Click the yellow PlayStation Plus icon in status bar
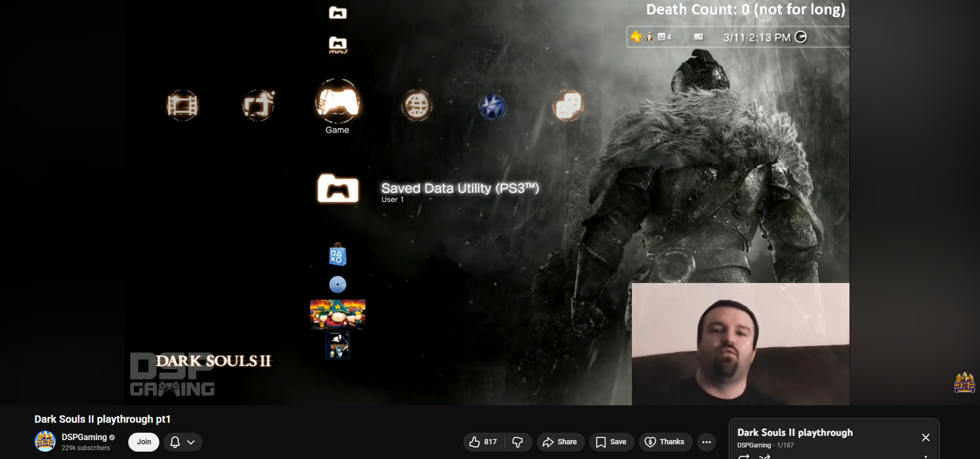 (x=636, y=36)
